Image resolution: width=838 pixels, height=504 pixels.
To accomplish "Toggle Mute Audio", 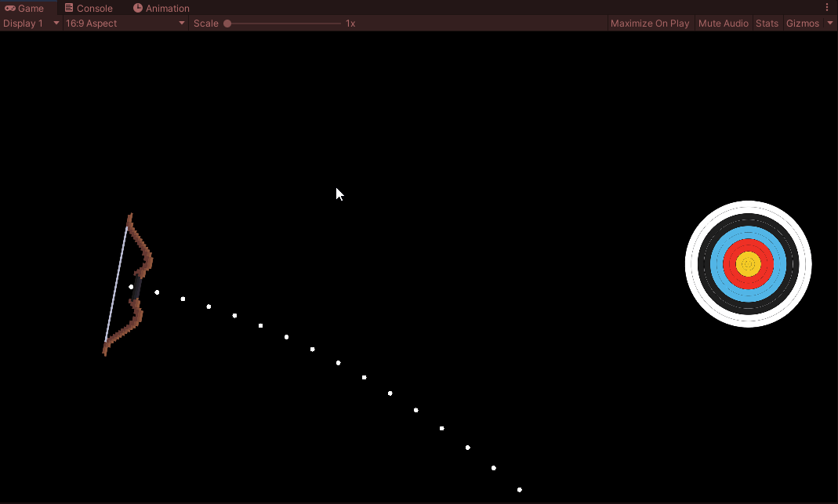I will point(723,23).
